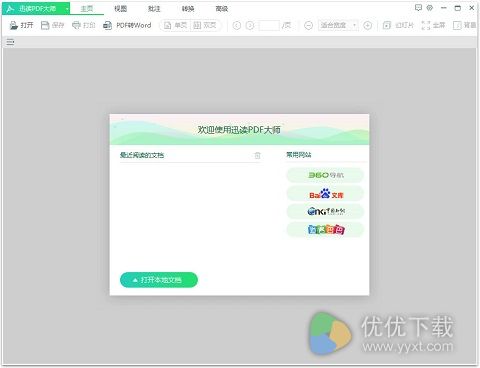Switch to the 视图 tab
The image size is (480, 368).
(120, 9)
